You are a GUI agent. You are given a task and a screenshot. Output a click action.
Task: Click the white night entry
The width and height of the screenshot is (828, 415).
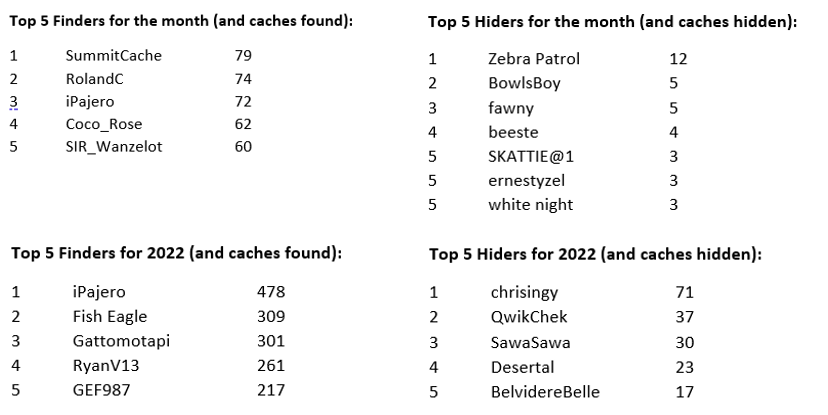coord(531,205)
